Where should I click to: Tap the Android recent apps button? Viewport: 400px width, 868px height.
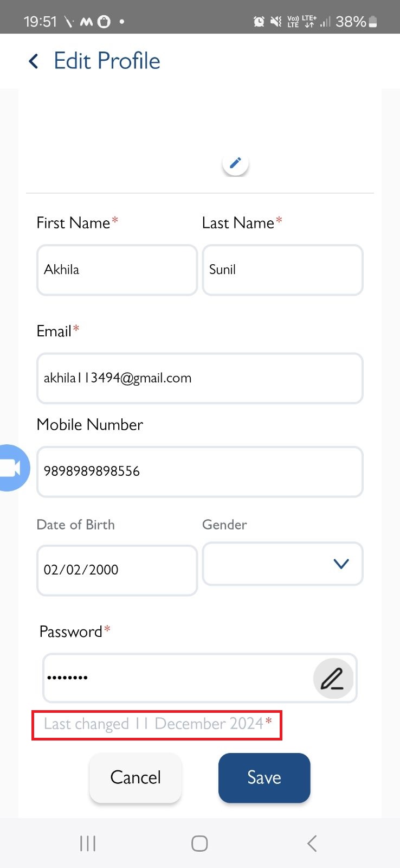point(88,844)
